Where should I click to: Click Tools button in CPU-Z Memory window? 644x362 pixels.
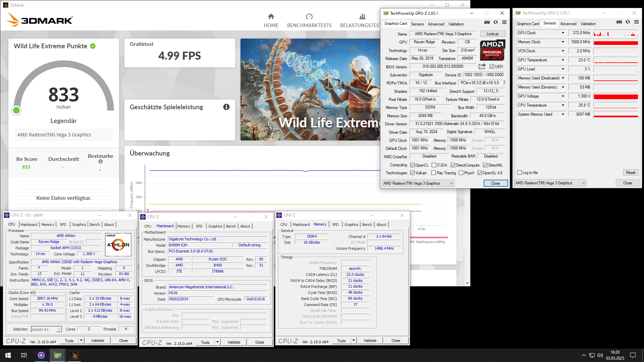click(341, 341)
